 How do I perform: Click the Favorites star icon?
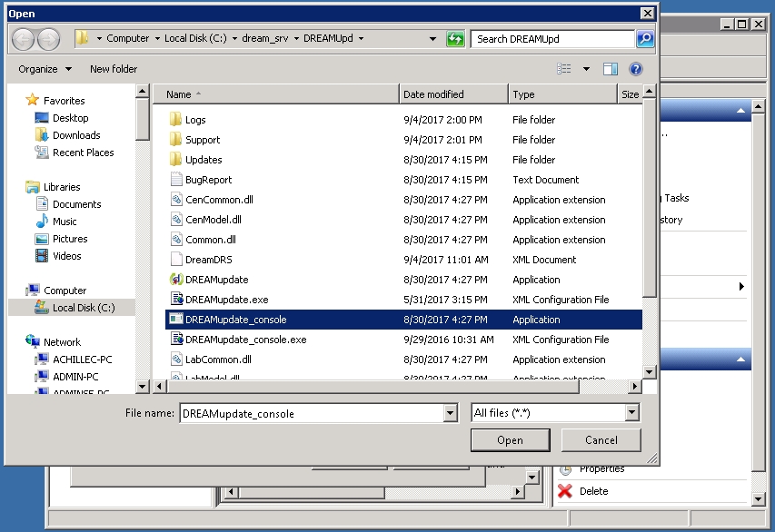32,100
